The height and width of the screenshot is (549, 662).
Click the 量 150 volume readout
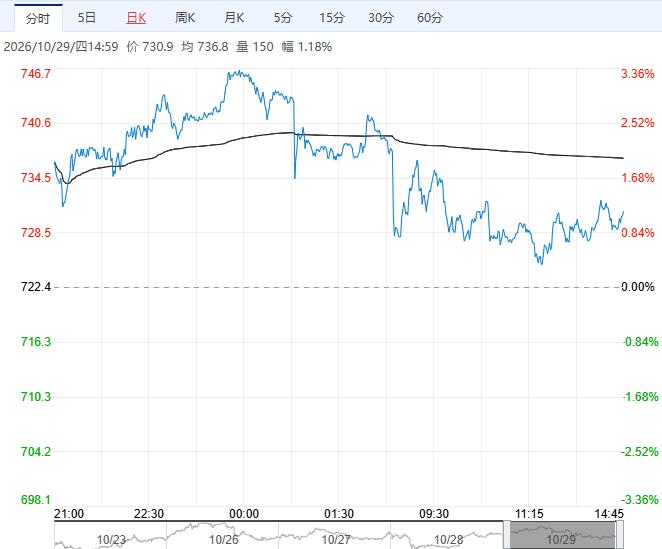(255, 46)
